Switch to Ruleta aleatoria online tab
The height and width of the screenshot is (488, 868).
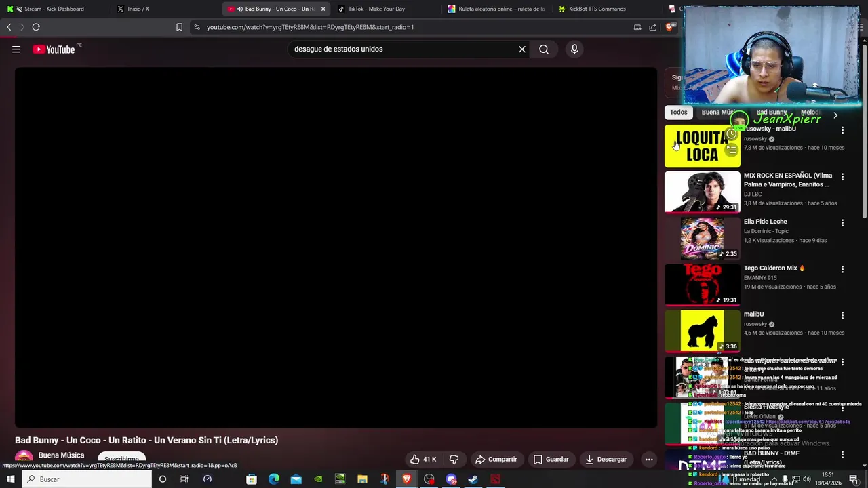(496, 9)
